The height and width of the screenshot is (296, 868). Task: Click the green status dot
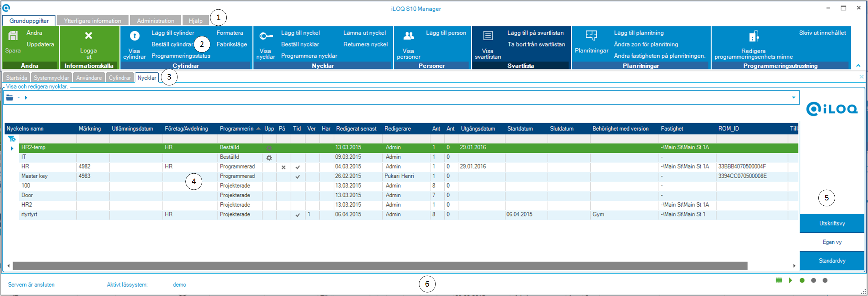point(802,280)
